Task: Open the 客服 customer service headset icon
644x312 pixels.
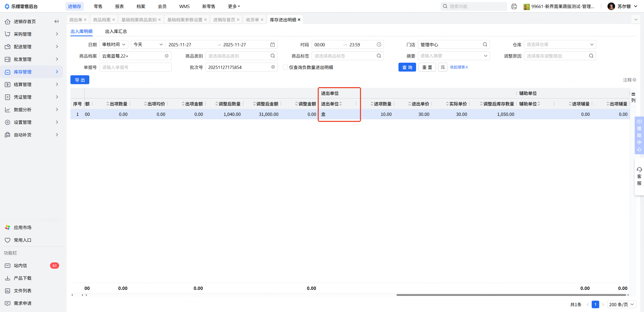Action: [639, 169]
